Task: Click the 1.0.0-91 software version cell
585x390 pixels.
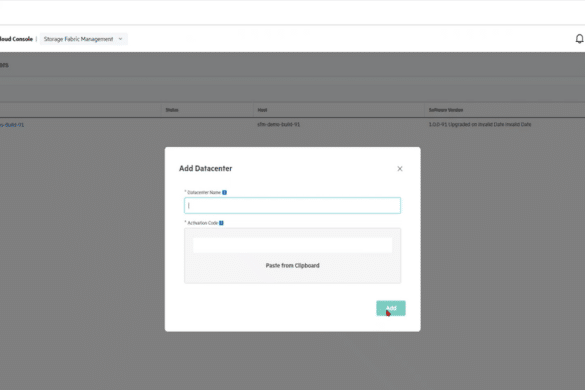Action: coord(479,124)
